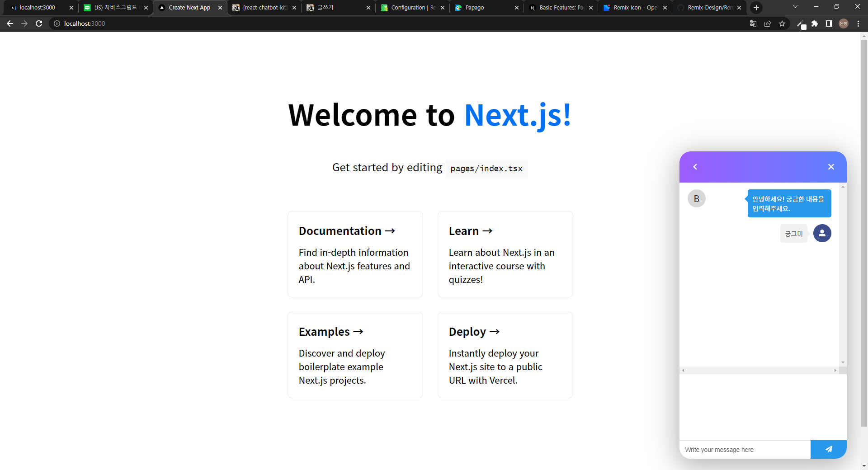868x470 pixels.
Task: Close the Remix Icon tab
Action: pos(665,8)
